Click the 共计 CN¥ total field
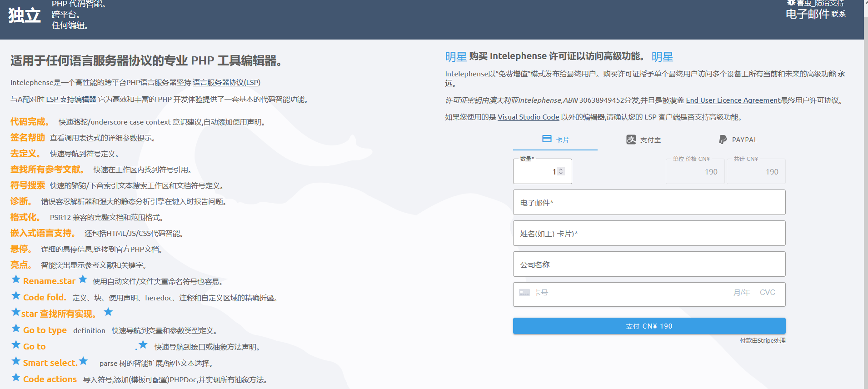Viewport: 868px width, 389px height. 756,171
